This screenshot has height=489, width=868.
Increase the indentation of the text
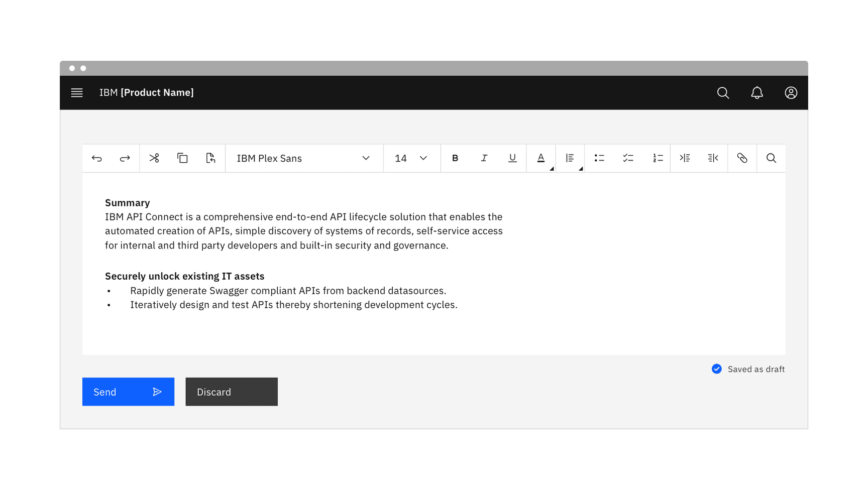pyautogui.click(x=685, y=158)
